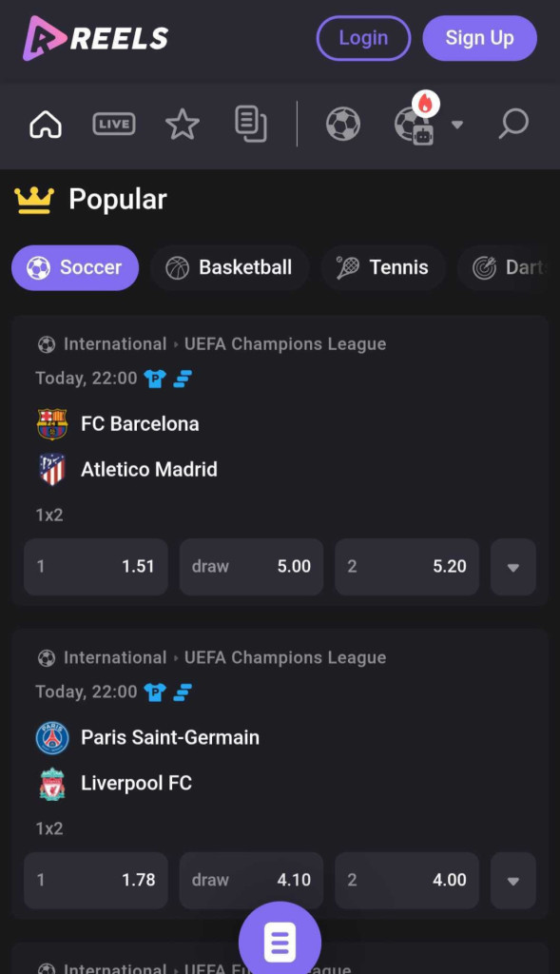Screen dimensions: 560x974
Task: Open the Home page icon
Action: coord(45,124)
